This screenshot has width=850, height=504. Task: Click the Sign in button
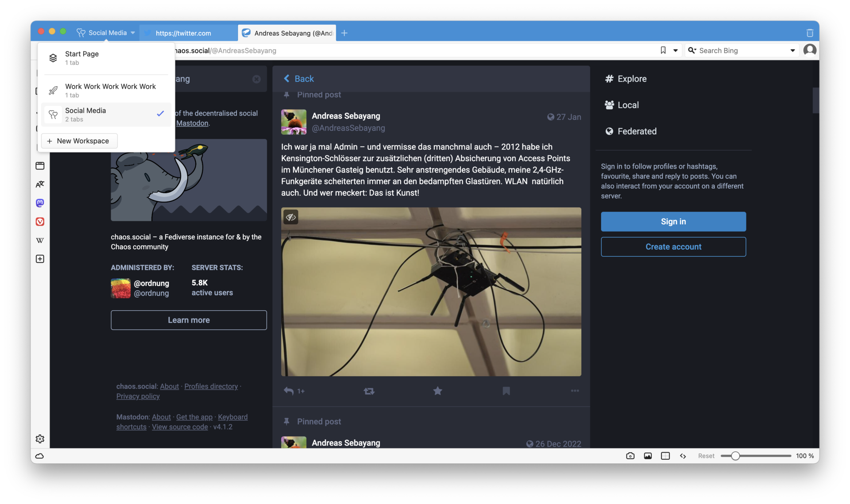coord(673,221)
